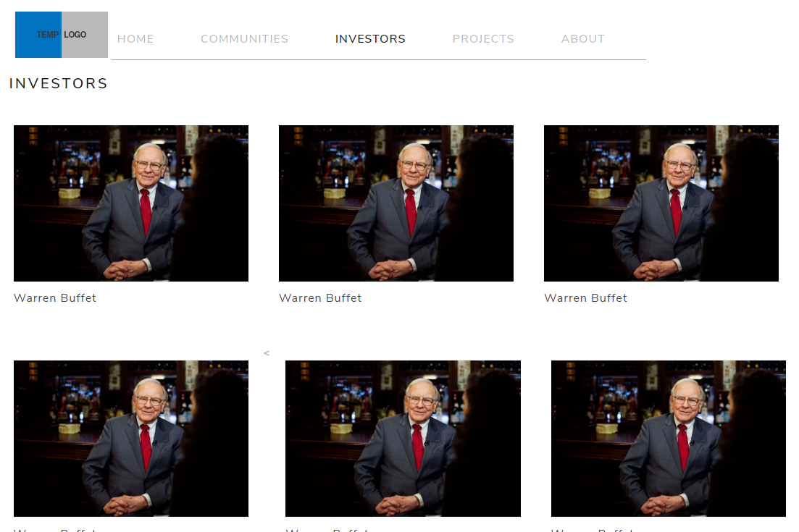Image resolution: width=799 pixels, height=532 pixels.
Task: Click the TEMP LOGO site logo
Action: click(62, 35)
